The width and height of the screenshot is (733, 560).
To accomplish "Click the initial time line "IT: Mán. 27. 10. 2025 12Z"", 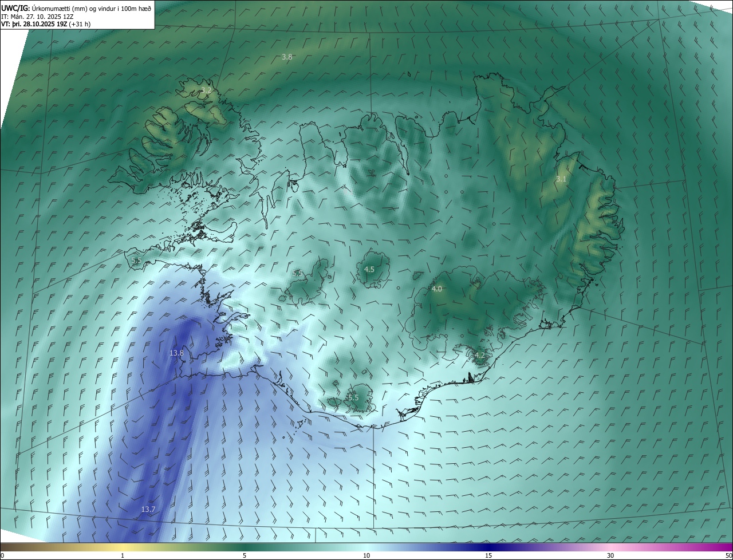I will pyautogui.click(x=37, y=17).
